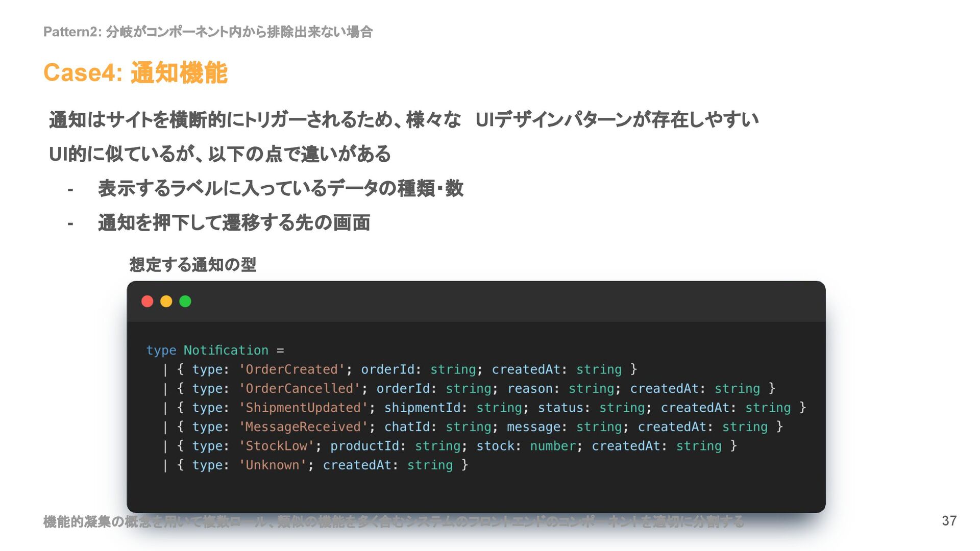This screenshot has height=551, width=980.
Task: Click the 'MessageReceived' string literal
Action: point(304,427)
